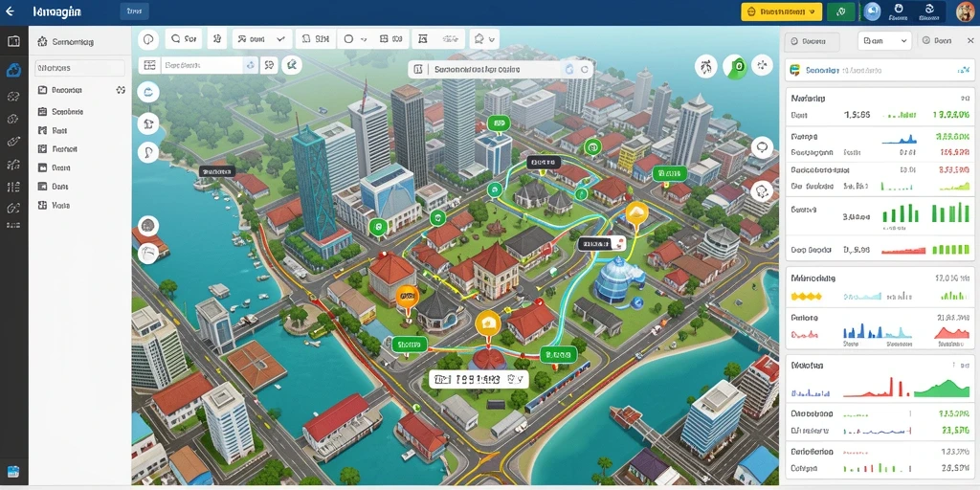The image size is (980, 490).
Task: Click the green link button in the header
Action: pyautogui.click(x=840, y=11)
